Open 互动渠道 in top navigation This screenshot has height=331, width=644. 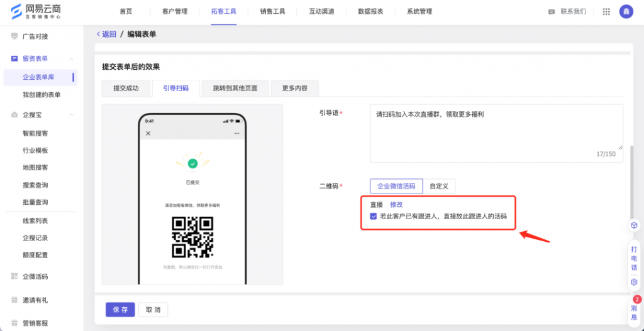tap(321, 11)
